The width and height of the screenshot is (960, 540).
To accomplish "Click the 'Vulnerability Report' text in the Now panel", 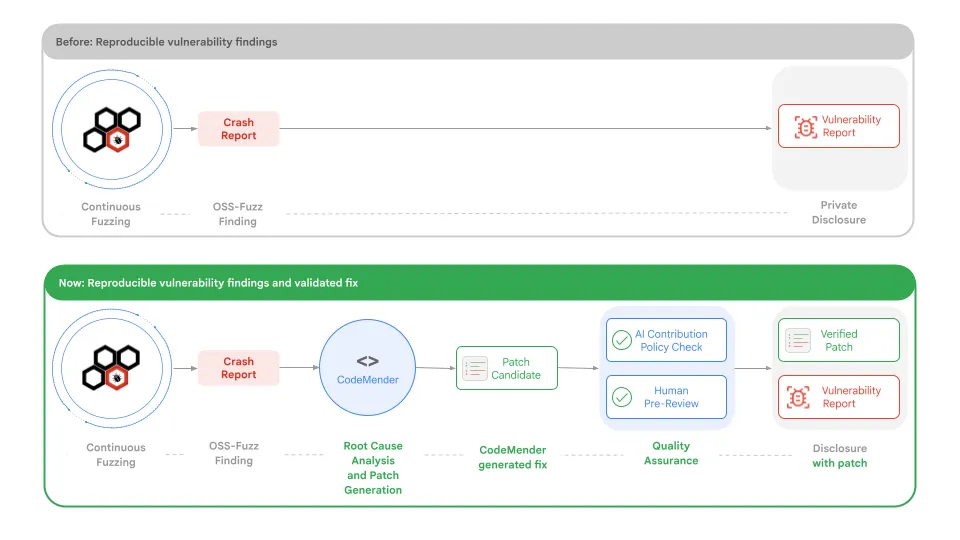I will pos(851,397).
